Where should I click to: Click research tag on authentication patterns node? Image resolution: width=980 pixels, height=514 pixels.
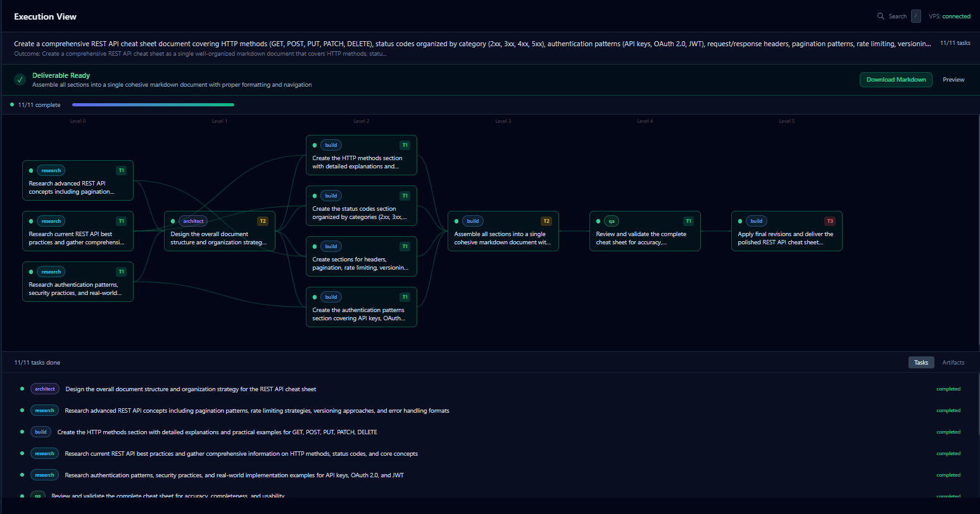pyautogui.click(x=51, y=272)
